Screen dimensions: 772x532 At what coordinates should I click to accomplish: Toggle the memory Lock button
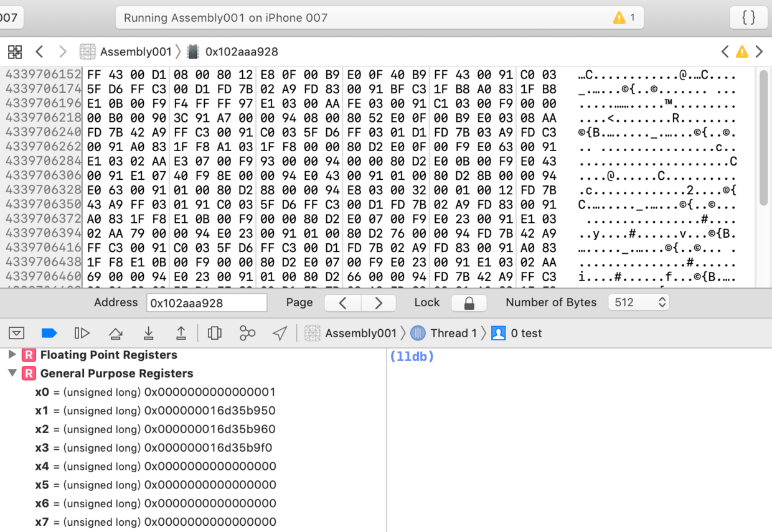[469, 303]
